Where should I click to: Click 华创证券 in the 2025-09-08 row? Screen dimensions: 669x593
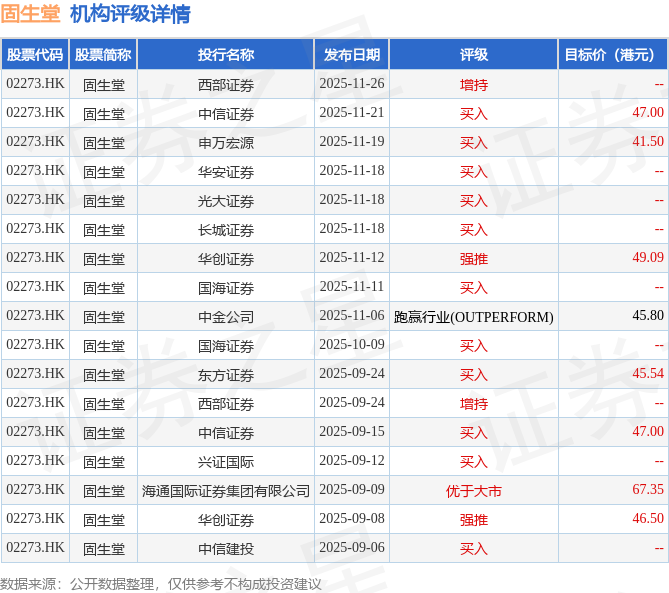coord(226,520)
